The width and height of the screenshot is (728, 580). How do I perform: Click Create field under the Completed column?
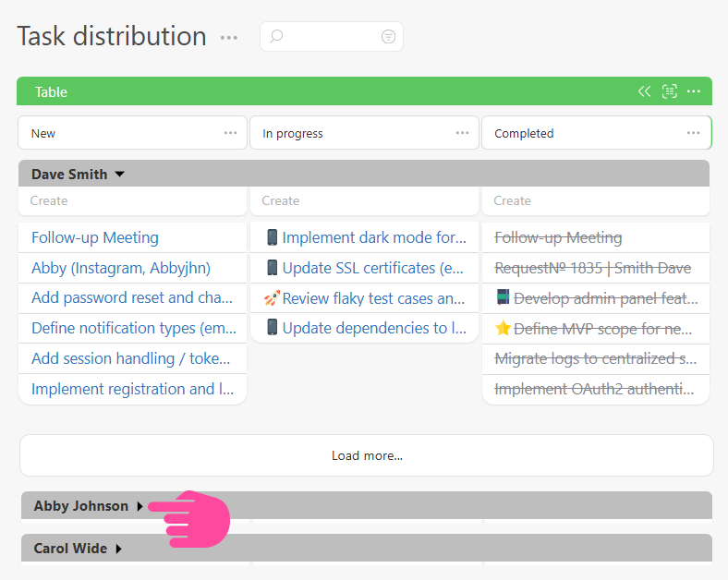coord(595,200)
